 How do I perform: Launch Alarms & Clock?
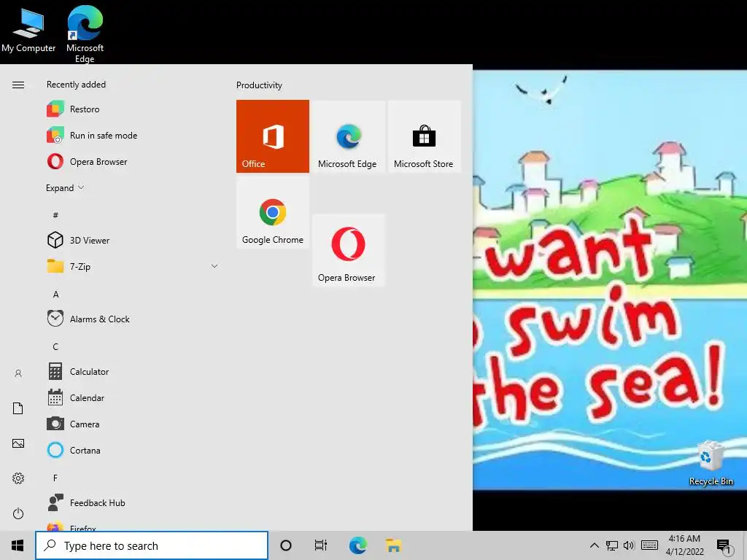133,319
